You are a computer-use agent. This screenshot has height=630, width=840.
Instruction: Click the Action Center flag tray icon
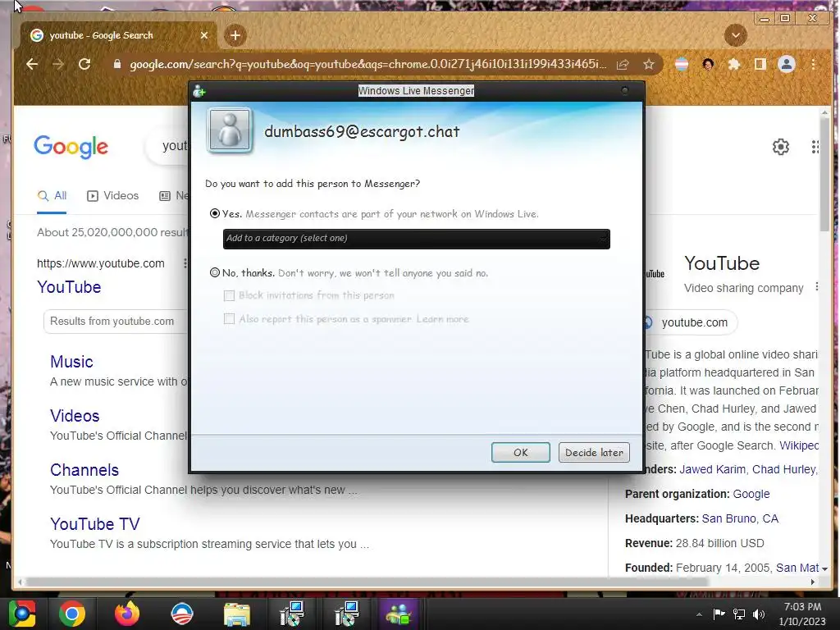pyautogui.click(x=719, y=614)
